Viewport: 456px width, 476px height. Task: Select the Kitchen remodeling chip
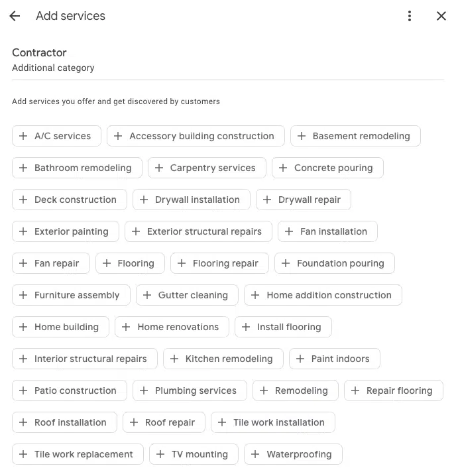(223, 359)
